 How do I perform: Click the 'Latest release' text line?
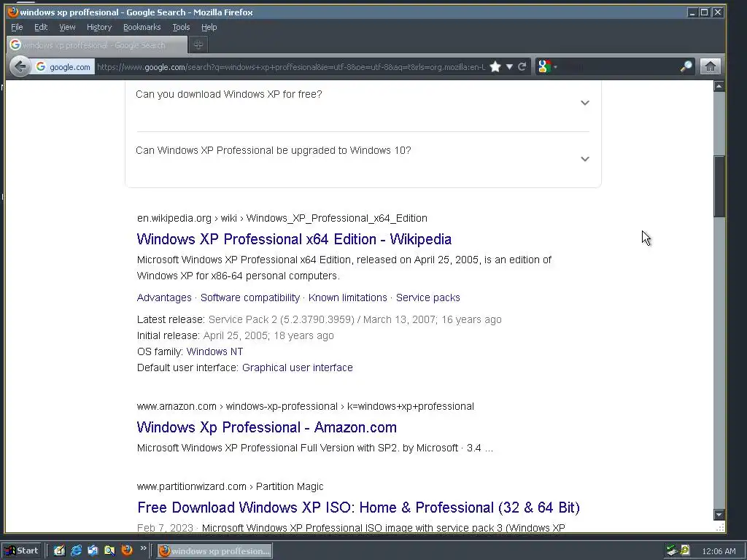click(320, 319)
